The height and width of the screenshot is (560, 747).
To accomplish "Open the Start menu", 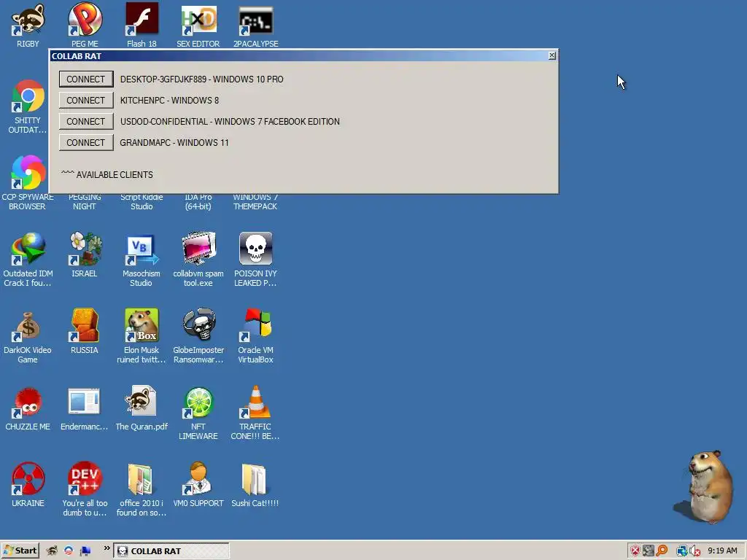I will tap(20, 551).
